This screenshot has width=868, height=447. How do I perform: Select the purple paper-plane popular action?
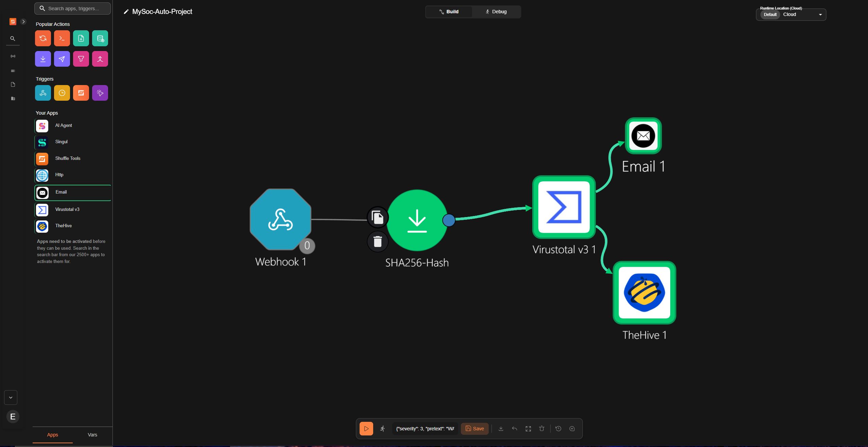coord(62,59)
